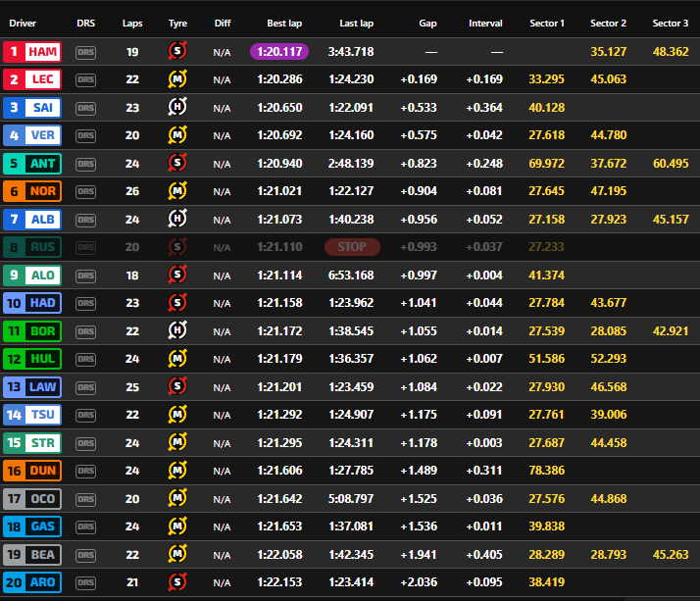This screenshot has width=700, height=601.
Task: Click the Gap column header
Action: coord(427,23)
